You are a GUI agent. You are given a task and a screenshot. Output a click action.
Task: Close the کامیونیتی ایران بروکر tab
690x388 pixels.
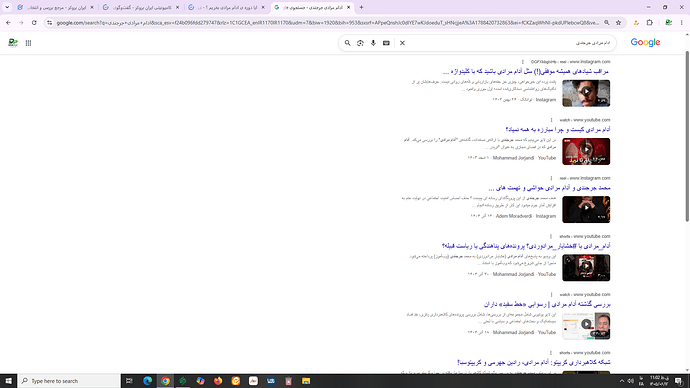177,7
